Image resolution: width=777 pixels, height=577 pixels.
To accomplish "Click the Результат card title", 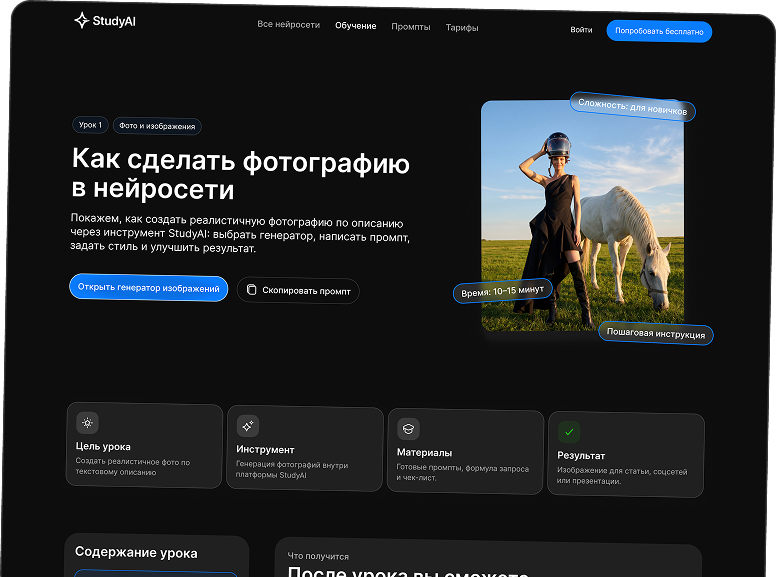I will pyautogui.click(x=581, y=455).
